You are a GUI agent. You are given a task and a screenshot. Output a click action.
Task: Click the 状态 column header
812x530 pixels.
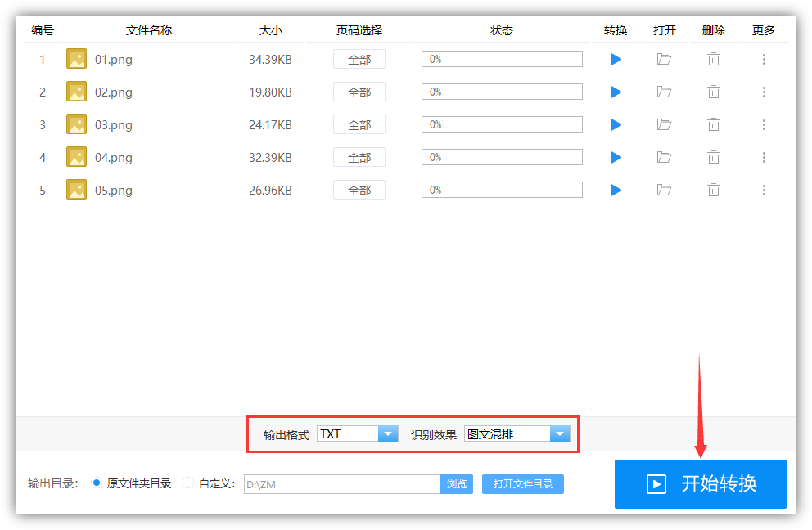tap(502, 30)
